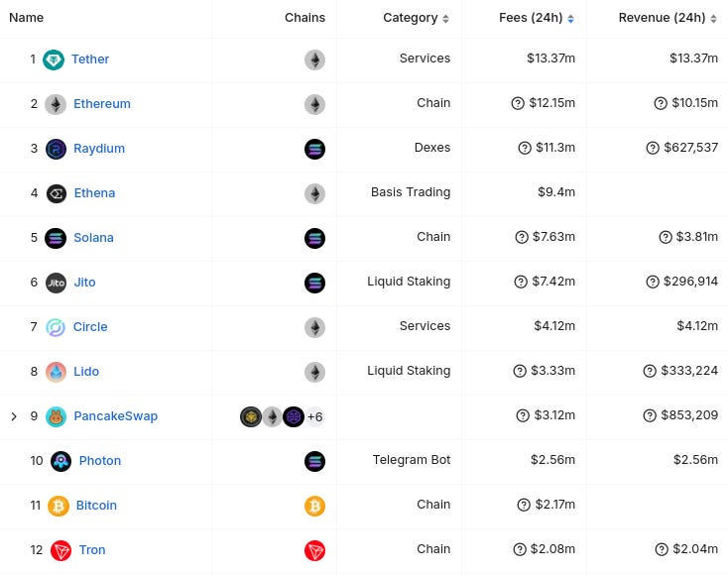Viewport: 728px width, 576px height.
Task: Click the Lido logo icon
Action: (x=56, y=372)
